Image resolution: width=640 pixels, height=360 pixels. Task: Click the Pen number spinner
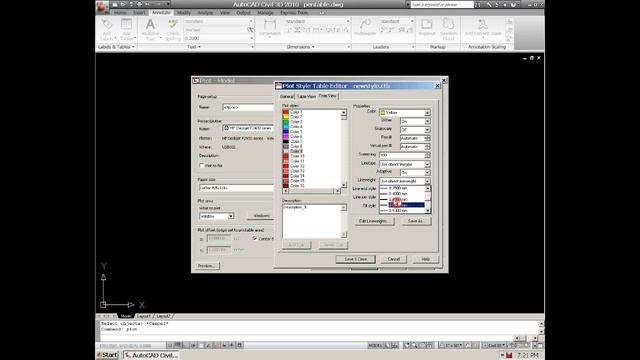pos(427,138)
